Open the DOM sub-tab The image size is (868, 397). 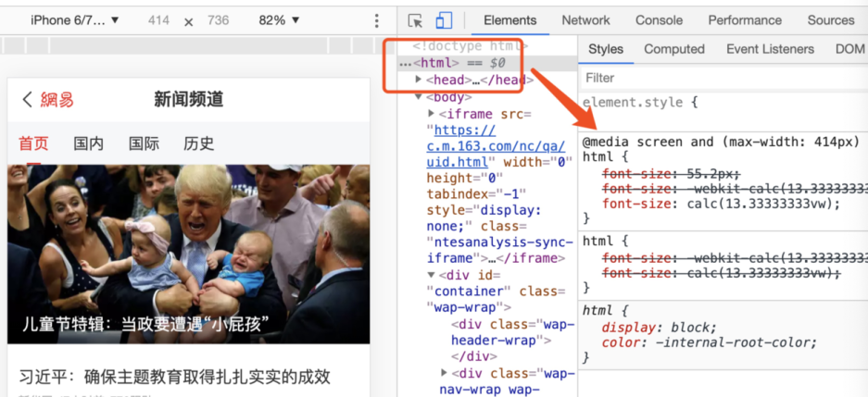point(849,49)
